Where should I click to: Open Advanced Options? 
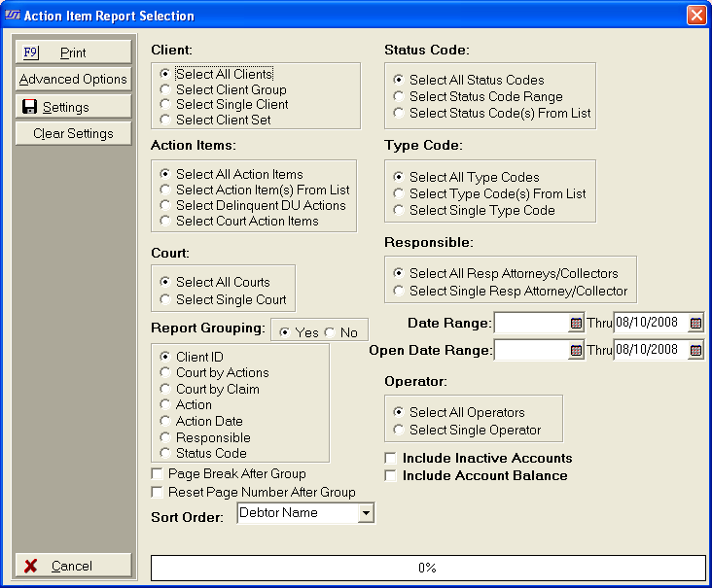pos(73,80)
